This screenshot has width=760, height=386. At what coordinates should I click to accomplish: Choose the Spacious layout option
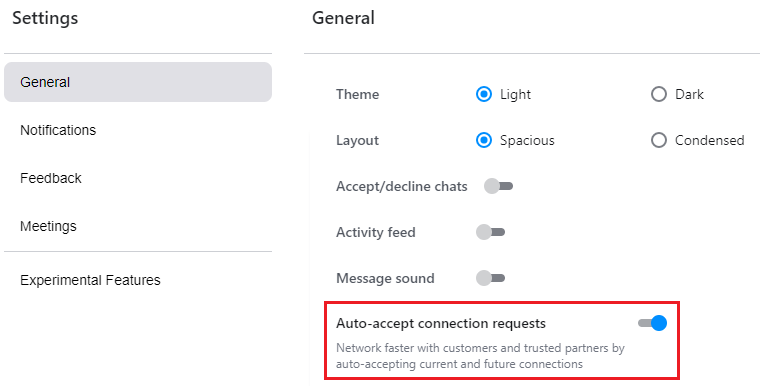pyautogui.click(x=484, y=140)
